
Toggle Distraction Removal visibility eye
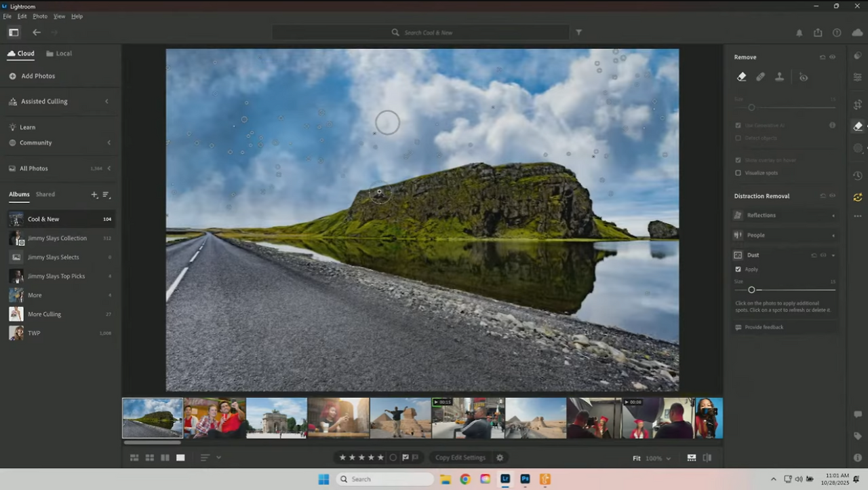click(833, 196)
